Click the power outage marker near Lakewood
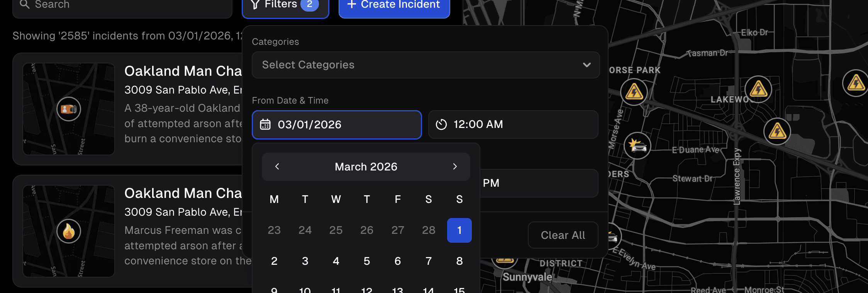 coord(758,89)
